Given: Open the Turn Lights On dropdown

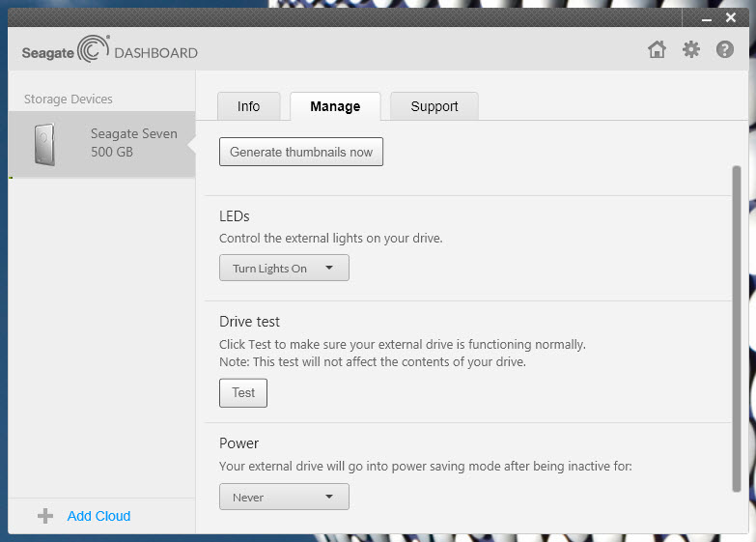Looking at the screenshot, I should (284, 268).
